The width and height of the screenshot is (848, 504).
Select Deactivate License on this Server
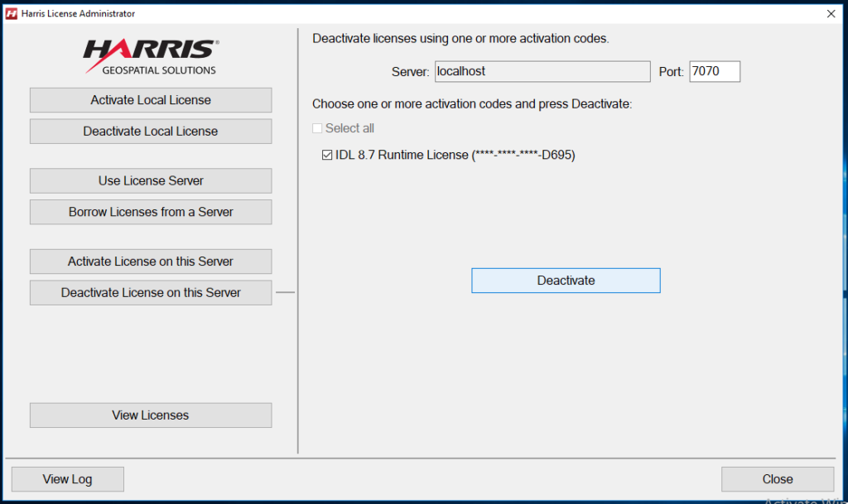click(x=151, y=293)
